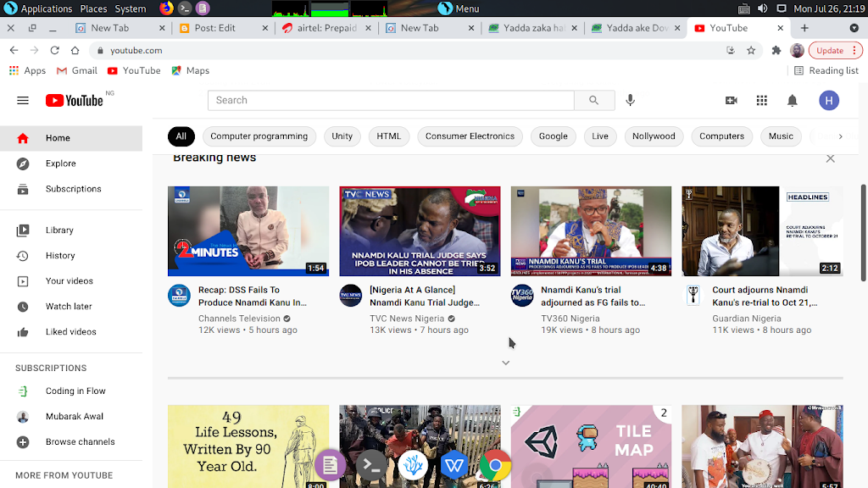The image size is (868, 488).
Task: Click the install app icon in address bar
Action: [731, 50]
